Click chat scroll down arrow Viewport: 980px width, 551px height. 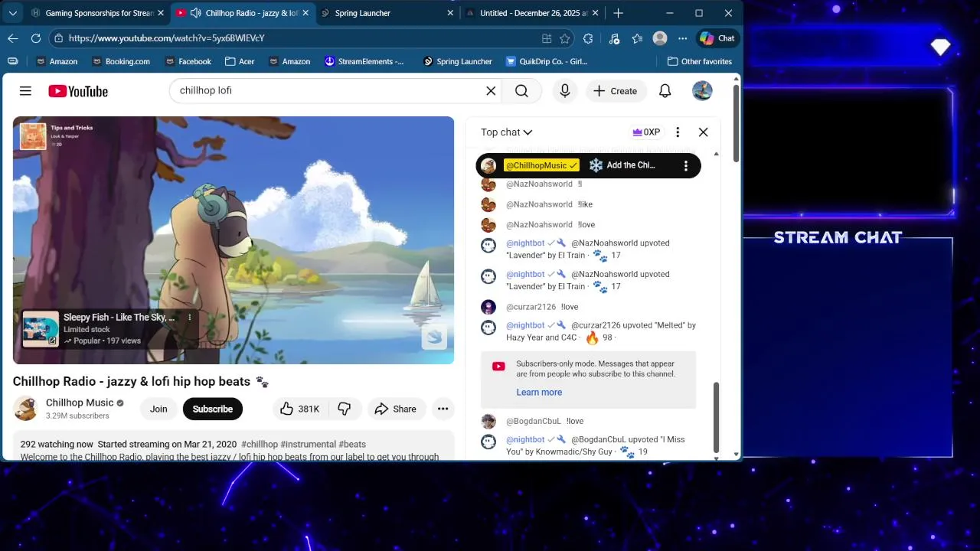coord(717,458)
